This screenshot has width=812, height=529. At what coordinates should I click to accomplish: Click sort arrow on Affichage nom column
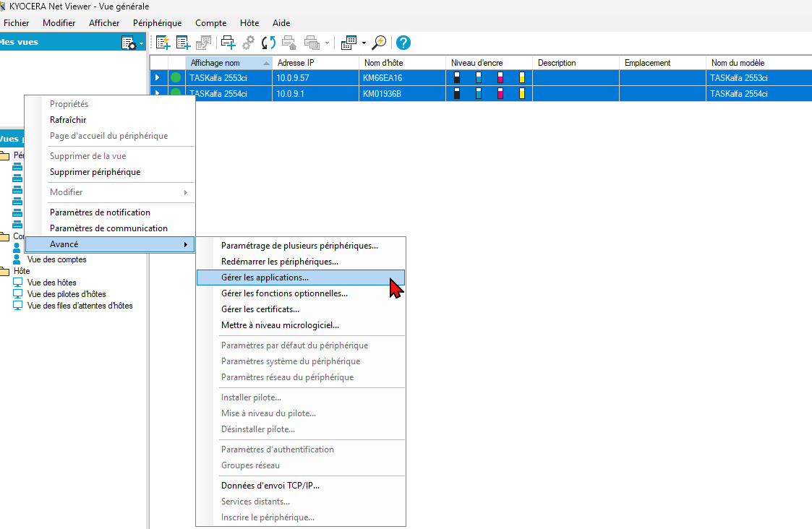tap(266, 63)
